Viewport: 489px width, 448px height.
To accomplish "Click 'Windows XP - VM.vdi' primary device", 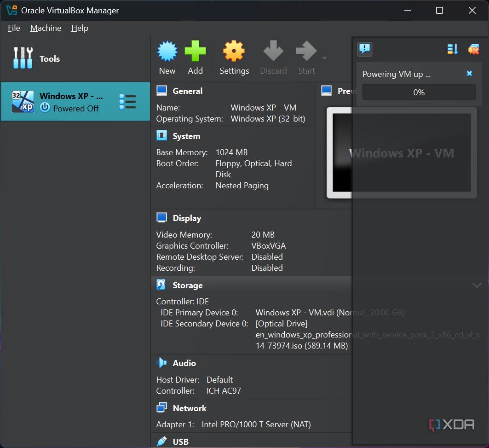I will pyautogui.click(x=330, y=313).
